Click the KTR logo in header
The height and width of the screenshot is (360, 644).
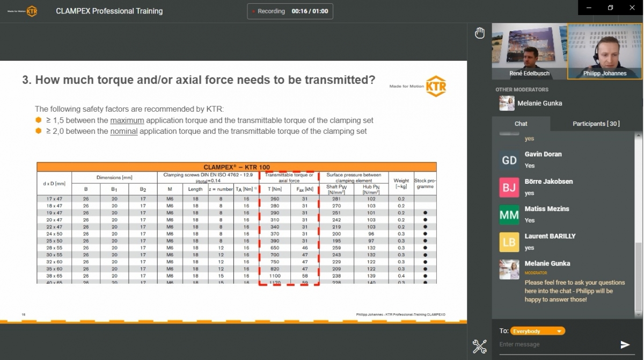(32, 11)
